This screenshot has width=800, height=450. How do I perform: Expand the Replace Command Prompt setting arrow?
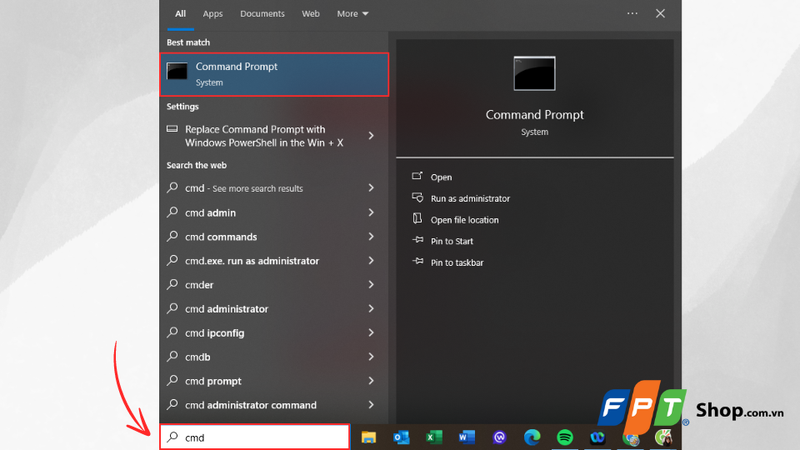(x=371, y=136)
